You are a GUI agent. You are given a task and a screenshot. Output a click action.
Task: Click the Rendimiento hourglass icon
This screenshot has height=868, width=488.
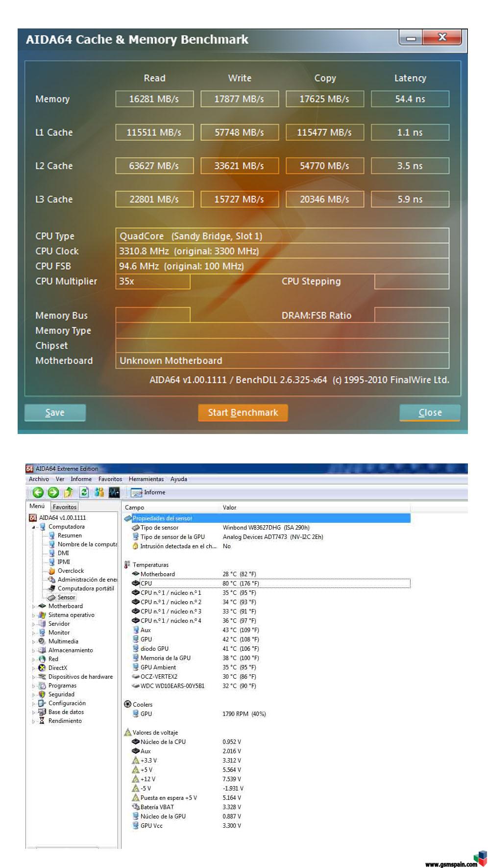pyautogui.click(x=42, y=721)
